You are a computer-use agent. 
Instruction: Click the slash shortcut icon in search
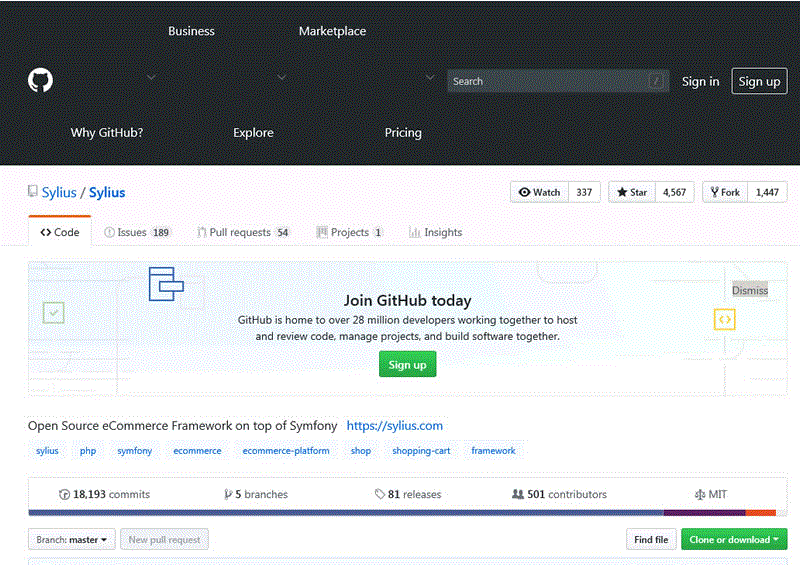tap(656, 81)
